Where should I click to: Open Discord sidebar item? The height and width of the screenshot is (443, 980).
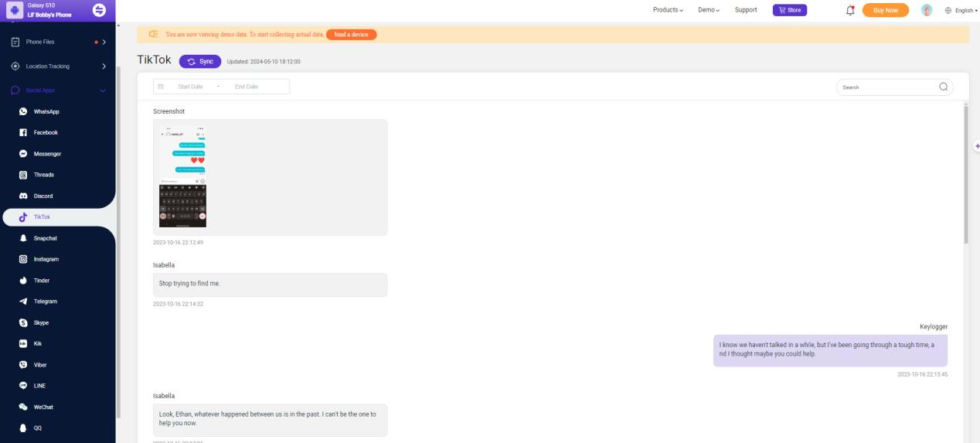pyautogui.click(x=43, y=196)
